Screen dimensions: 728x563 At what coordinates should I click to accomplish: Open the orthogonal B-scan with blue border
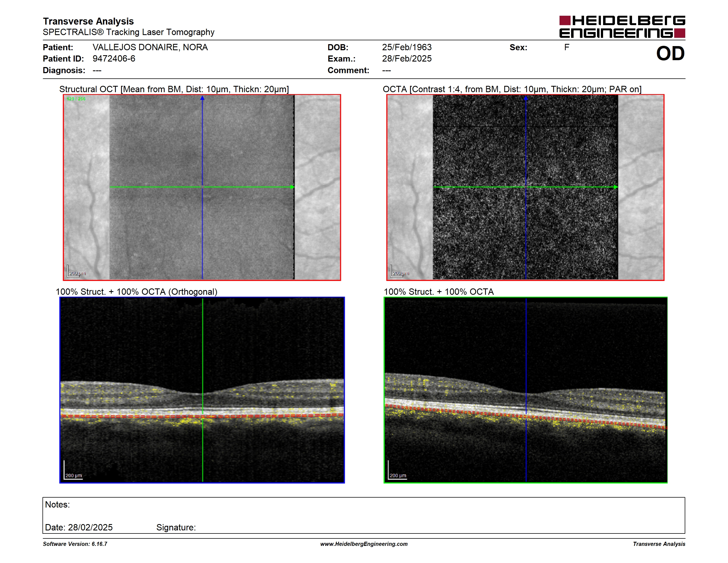click(x=202, y=390)
